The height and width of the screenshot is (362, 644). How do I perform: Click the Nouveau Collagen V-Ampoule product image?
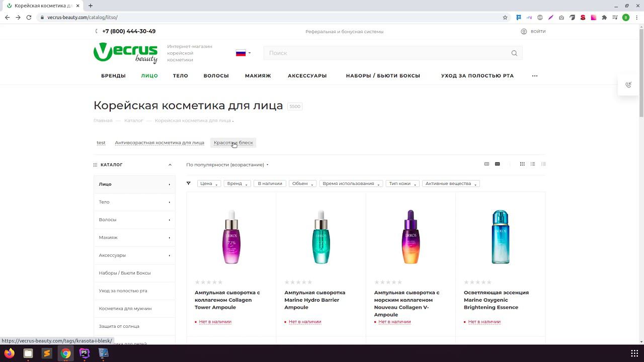click(411, 237)
